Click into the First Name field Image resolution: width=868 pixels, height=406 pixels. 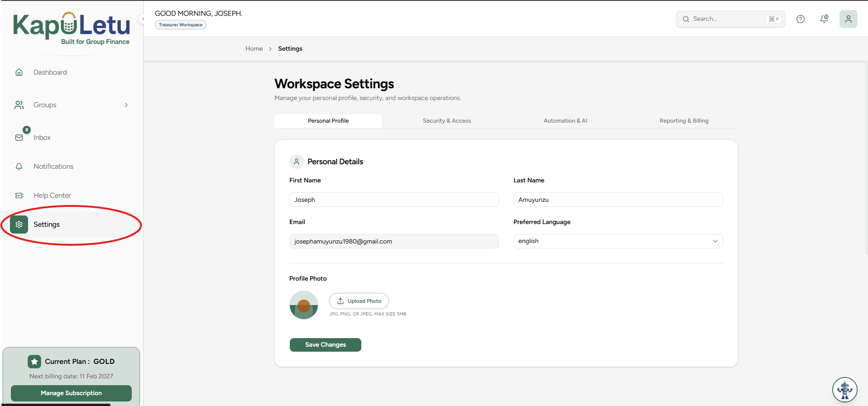pyautogui.click(x=394, y=200)
